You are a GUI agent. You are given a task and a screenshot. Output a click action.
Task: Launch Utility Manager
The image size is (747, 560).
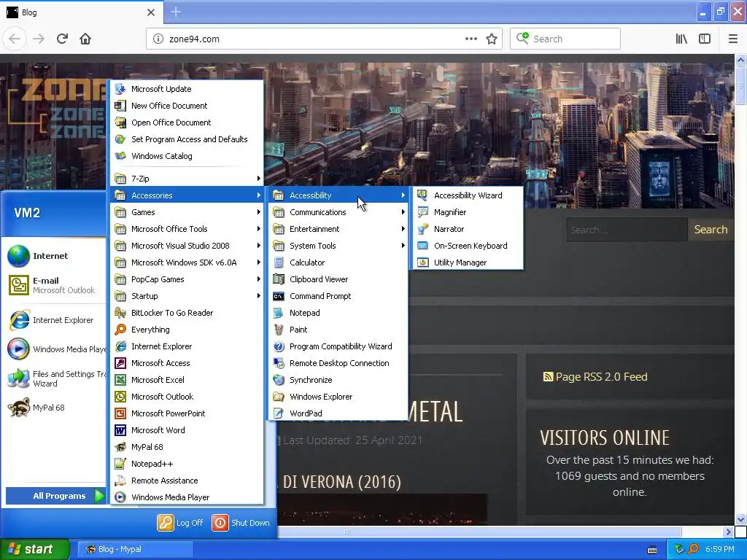point(468,262)
